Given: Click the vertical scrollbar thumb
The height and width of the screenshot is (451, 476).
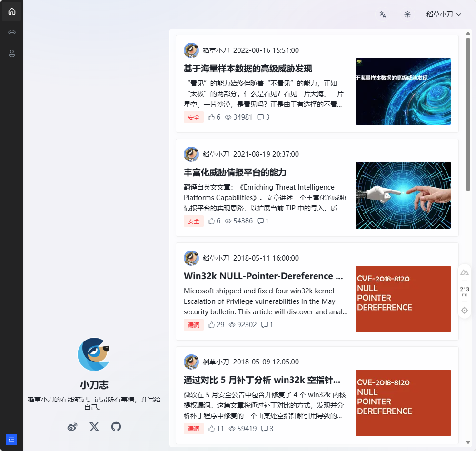Looking at the screenshot, I should click(x=468, y=114).
